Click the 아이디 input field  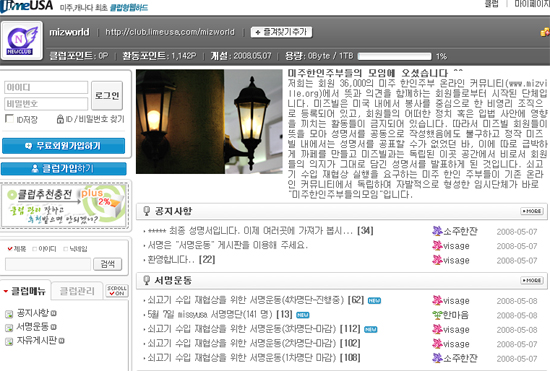click(x=46, y=87)
